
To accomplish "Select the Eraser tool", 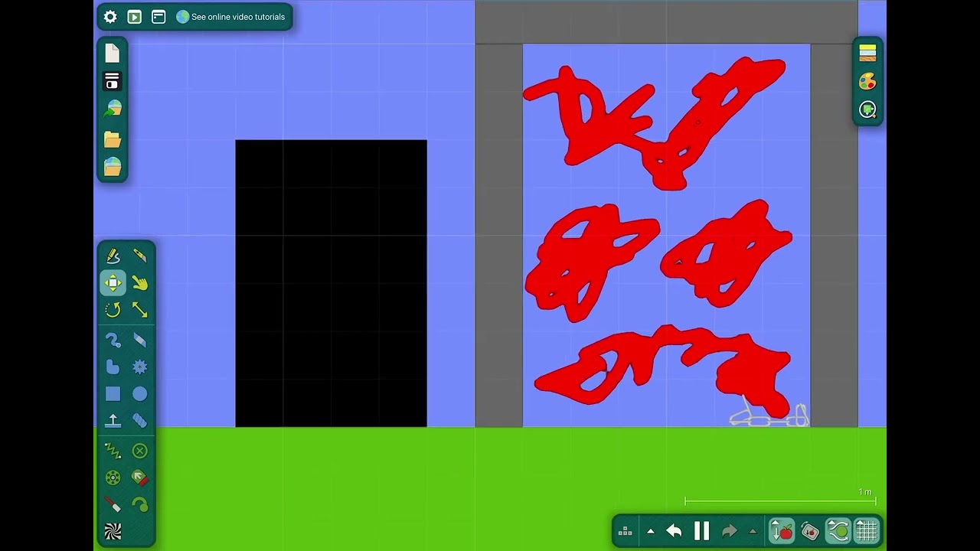I will (139, 340).
